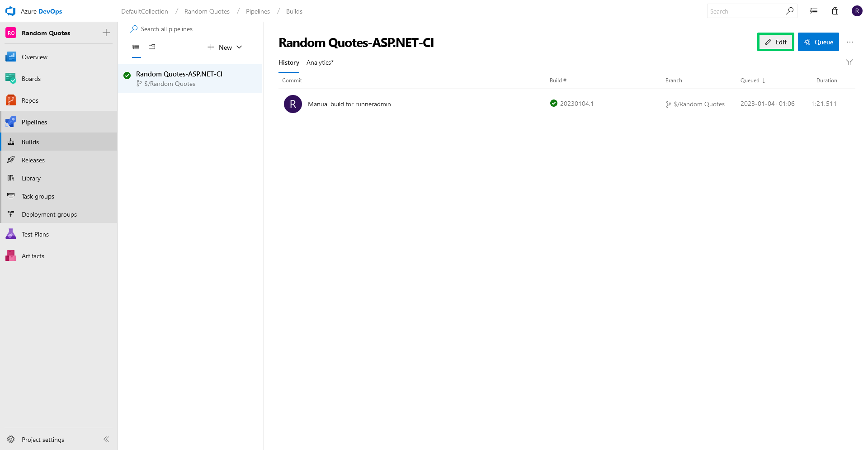Open the builds filter funnel icon

point(849,62)
